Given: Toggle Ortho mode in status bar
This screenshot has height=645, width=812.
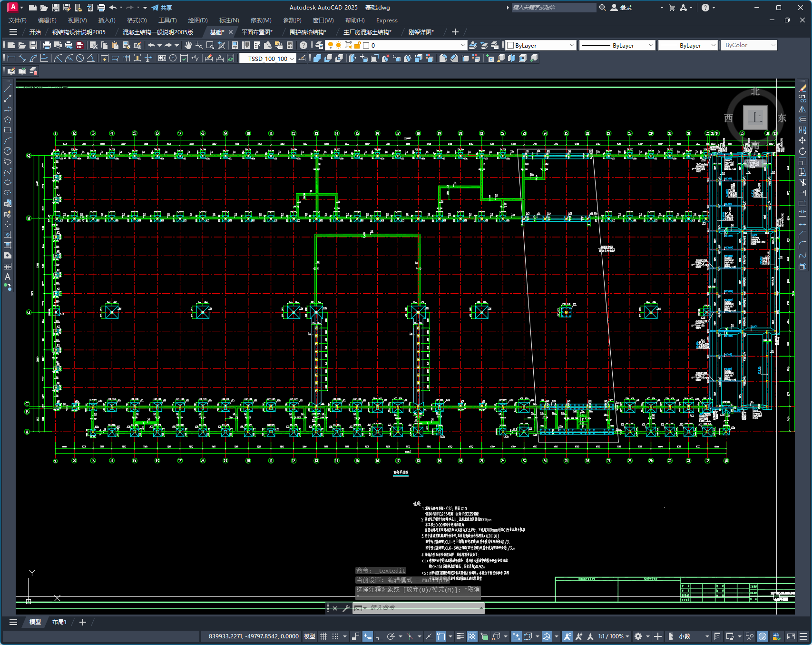Looking at the screenshot, I should 379,636.
